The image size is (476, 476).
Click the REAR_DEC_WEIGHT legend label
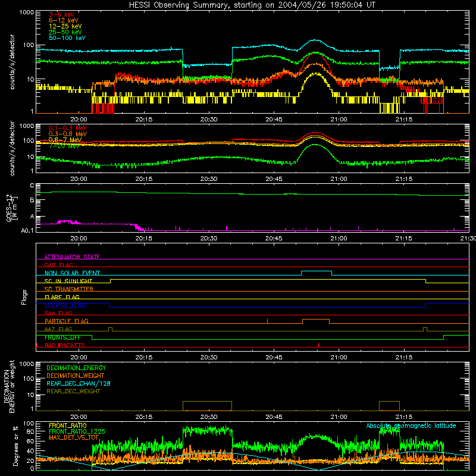coord(73,392)
